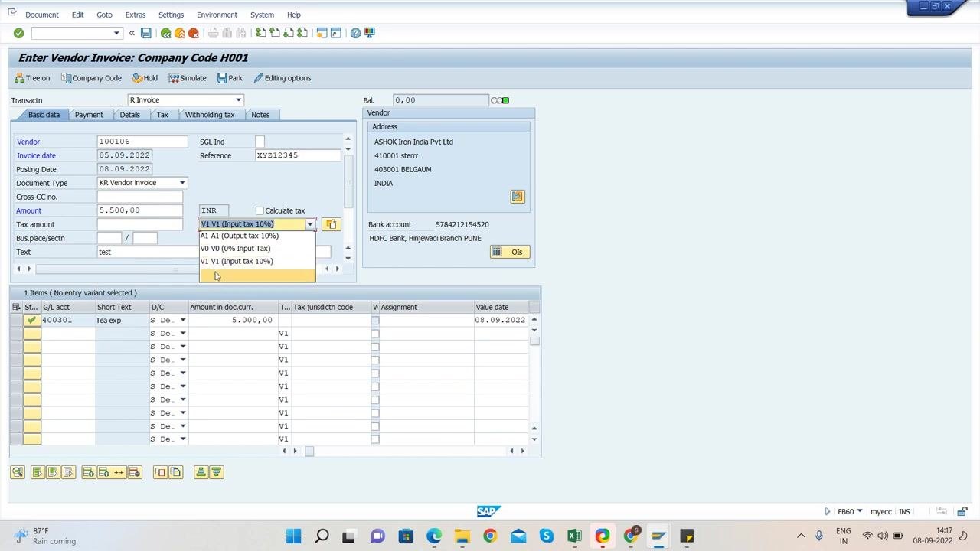
Task: Click the Customize Local Layout monitor icon
Action: click(369, 33)
